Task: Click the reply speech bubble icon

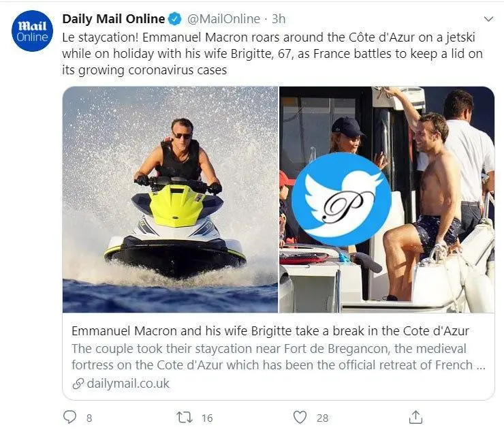Action: (69, 417)
